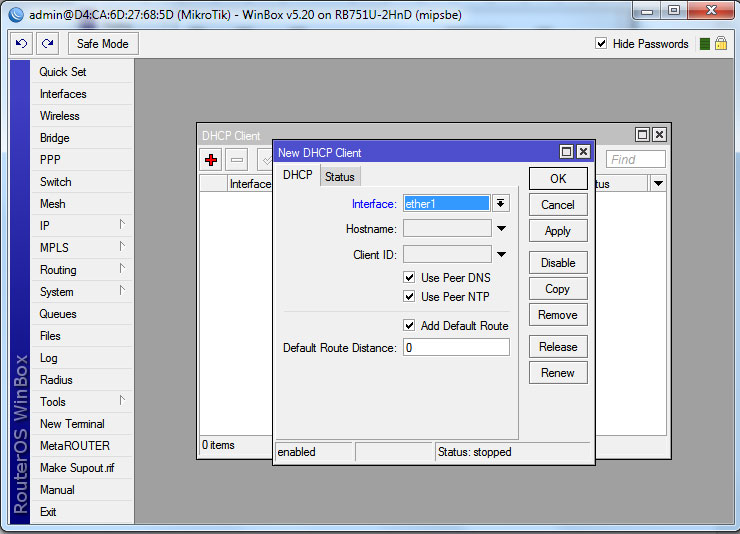Switch to the Status tab
740x534 pixels.
pos(339,177)
